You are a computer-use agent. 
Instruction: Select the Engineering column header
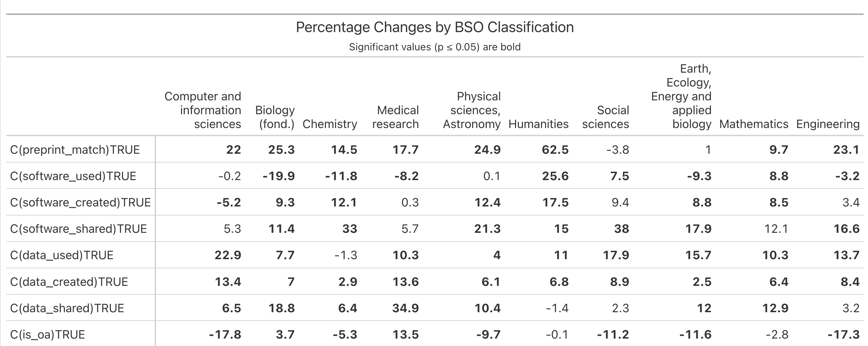[827, 124]
